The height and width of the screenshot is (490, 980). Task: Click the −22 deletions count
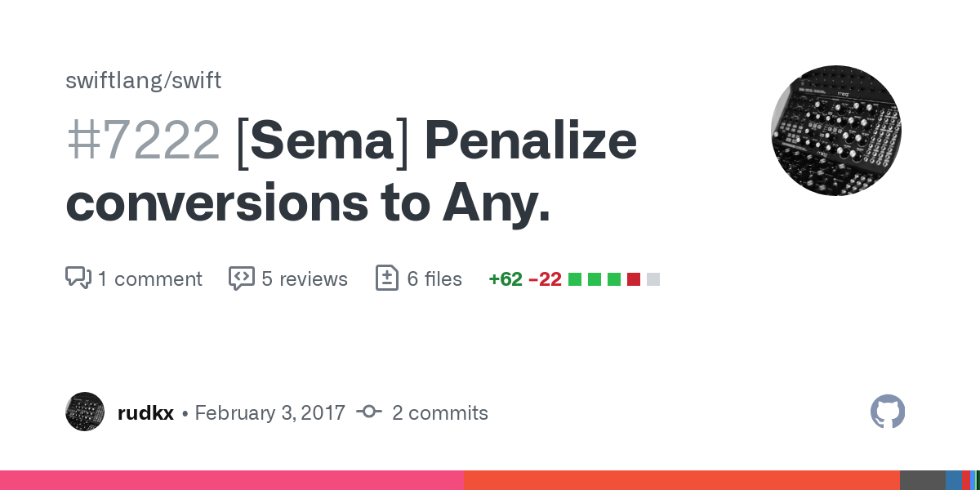pos(546,279)
